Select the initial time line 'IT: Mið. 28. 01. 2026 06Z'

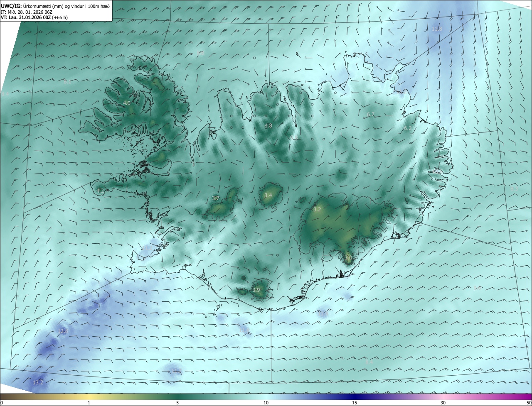(26, 12)
